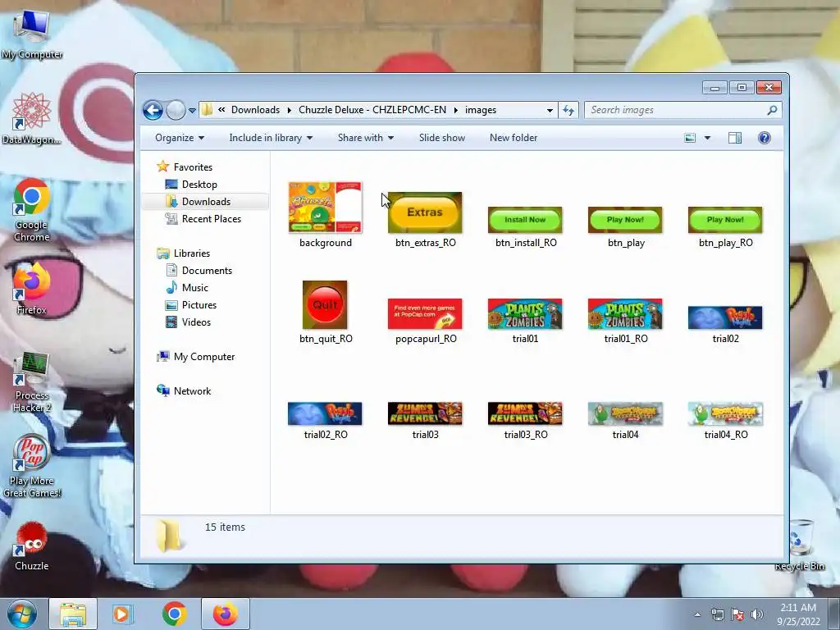The width and height of the screenshot is (840, 630).
Task: Open the recent pages dropdown arrow
Action: (x=192, y=111)
